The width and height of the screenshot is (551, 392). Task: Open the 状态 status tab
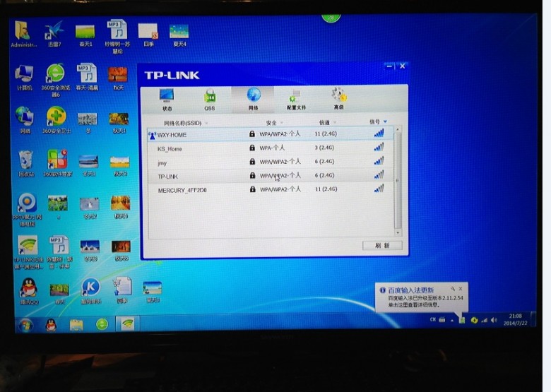click(x=167, y=100)
